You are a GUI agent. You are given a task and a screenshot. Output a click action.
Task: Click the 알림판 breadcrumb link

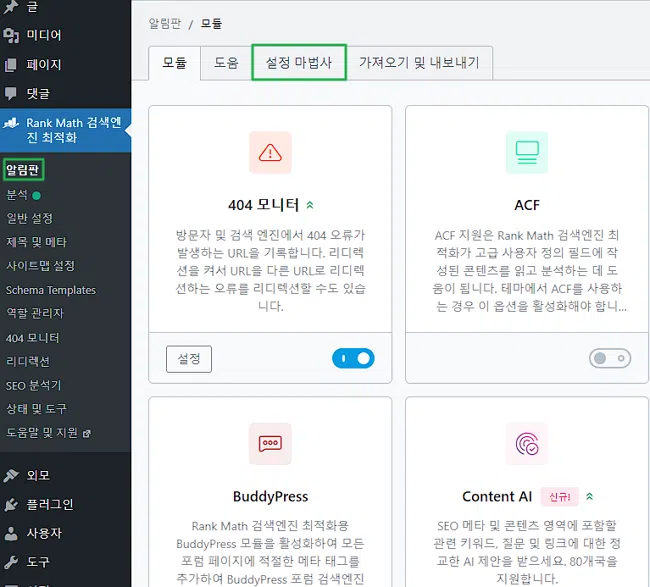click(x=165, y=24)
